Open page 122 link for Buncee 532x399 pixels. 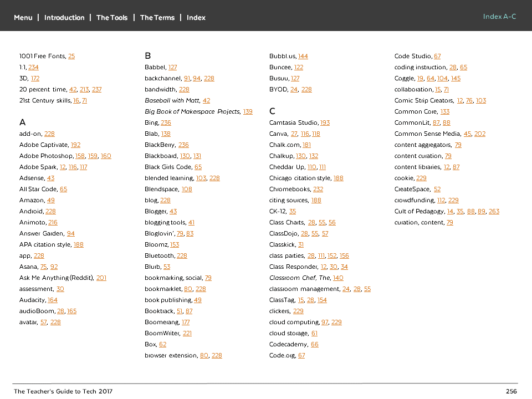point(299,67)
